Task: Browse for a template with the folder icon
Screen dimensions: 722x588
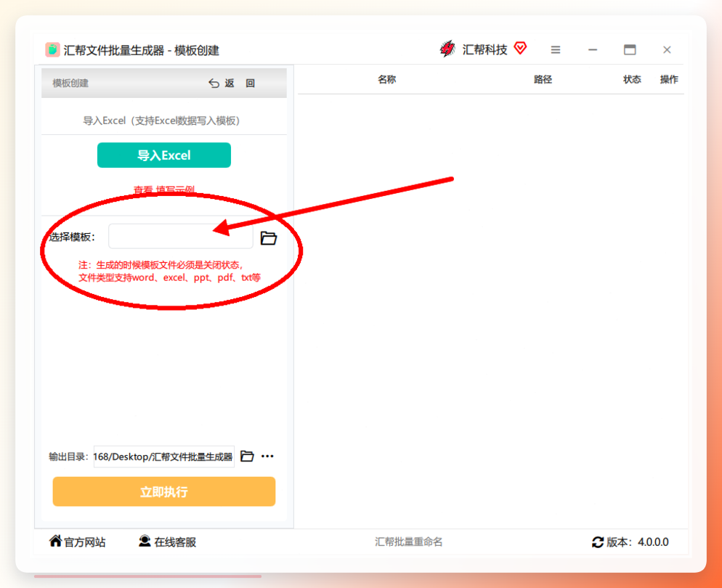Action: (269, 238)
